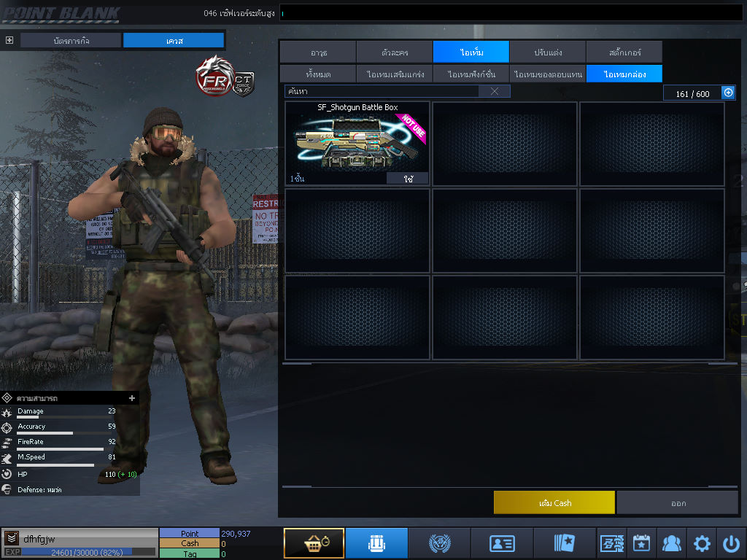
Task: Click the เติม Cash button
Action: (x=554, y=502)
